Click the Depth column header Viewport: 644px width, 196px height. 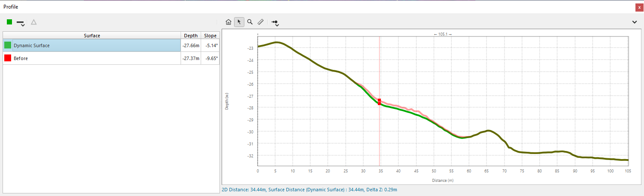click(x=191, y=36)
